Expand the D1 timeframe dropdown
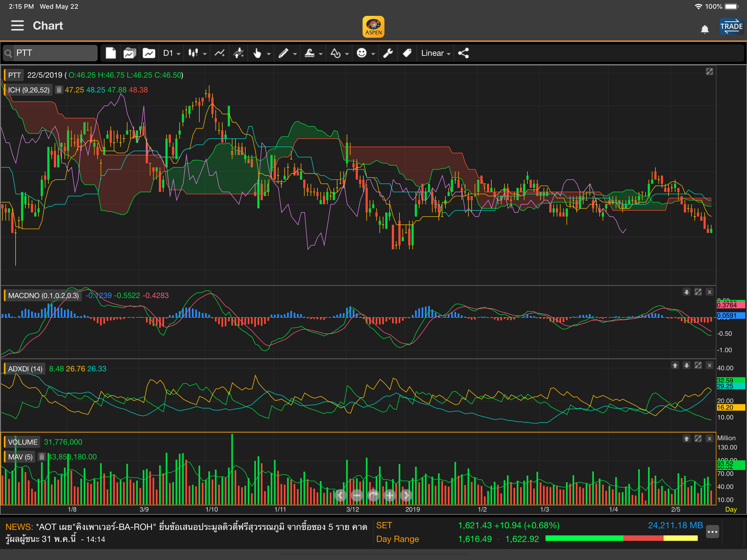 (171, 53)
